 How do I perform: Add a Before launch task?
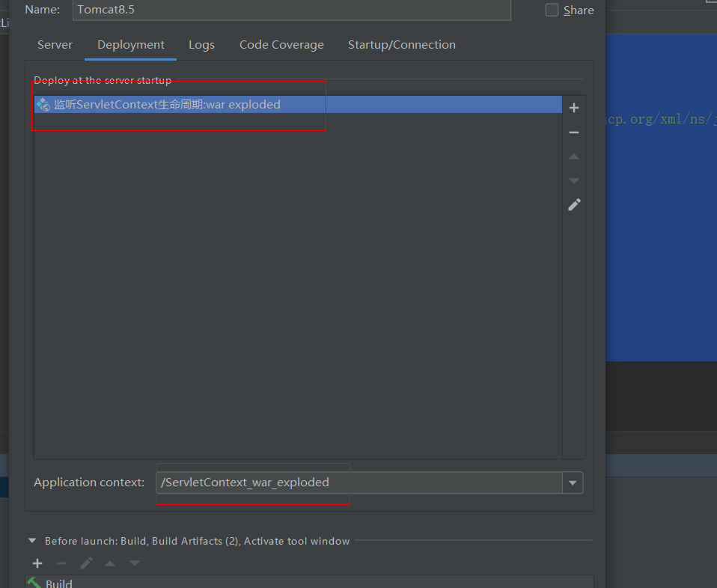point(37,563)
